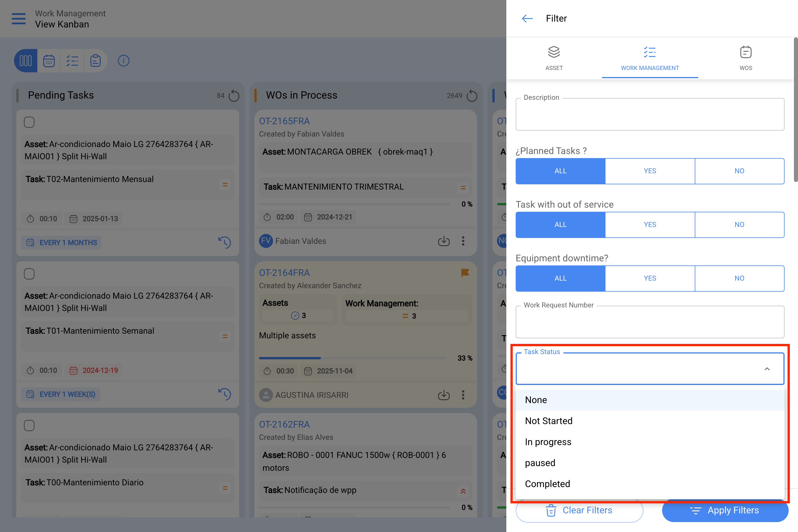Refresh the Pending Tasks column
This screenshot has height=532, width=798.
[234, 96]
